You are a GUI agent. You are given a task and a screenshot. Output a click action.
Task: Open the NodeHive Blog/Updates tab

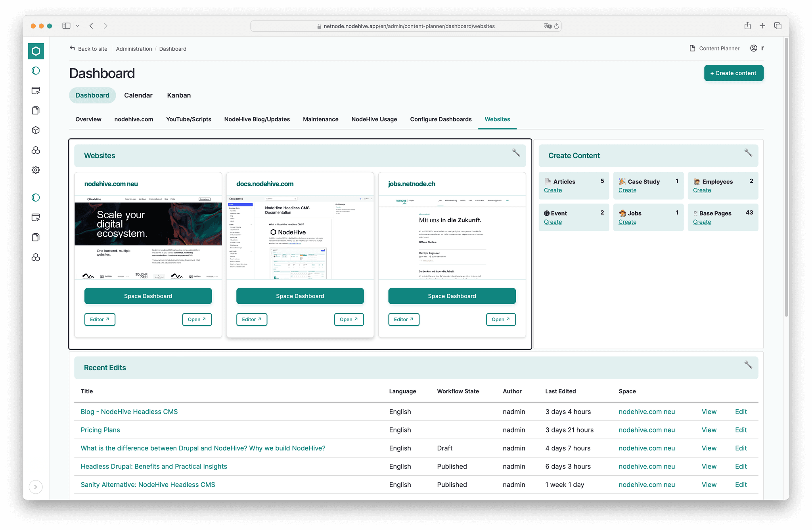pyautogui.click(x=257, y=119)
